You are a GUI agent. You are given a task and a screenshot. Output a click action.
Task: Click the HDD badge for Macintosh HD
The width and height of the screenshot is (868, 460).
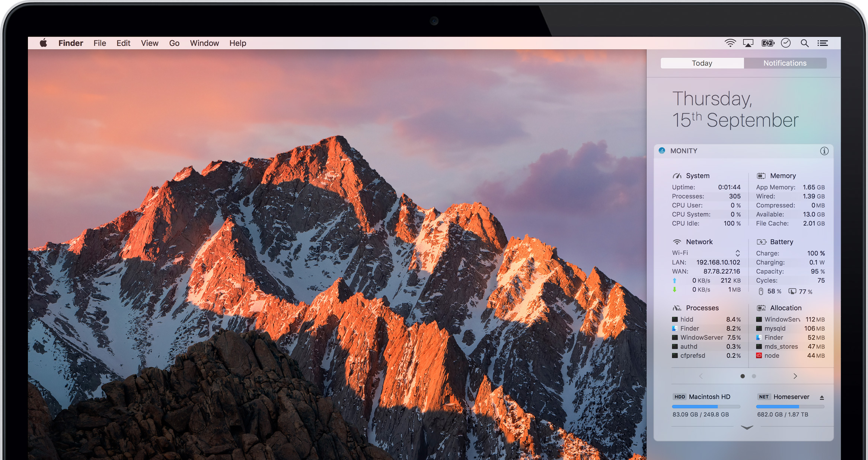680,397
